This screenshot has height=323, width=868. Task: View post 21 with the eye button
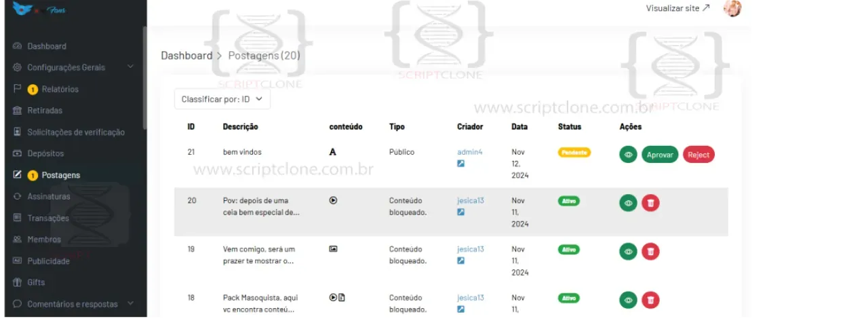(629, 155)
